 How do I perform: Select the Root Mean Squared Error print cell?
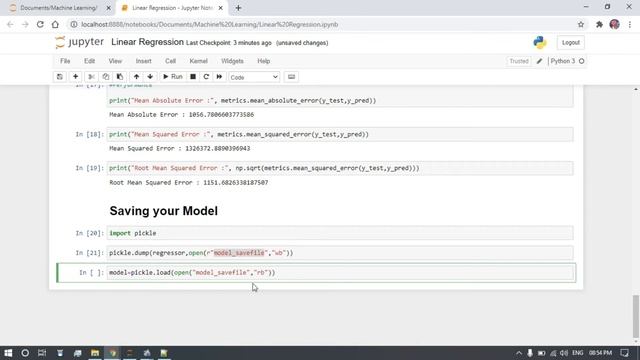coord(340,168)
